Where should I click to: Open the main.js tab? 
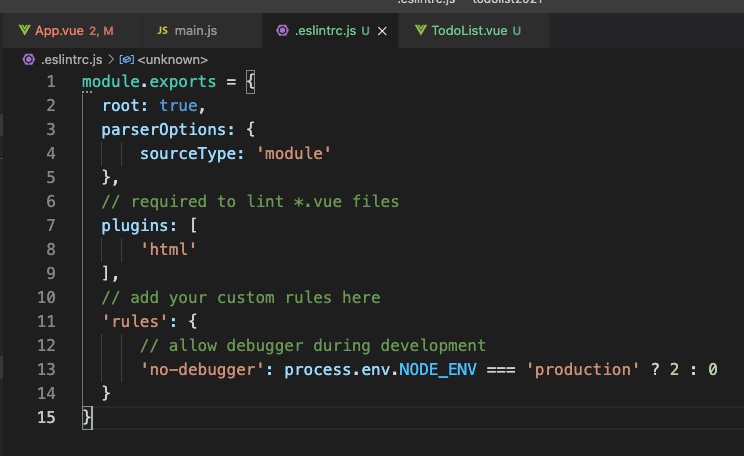[x=195, y=31]
